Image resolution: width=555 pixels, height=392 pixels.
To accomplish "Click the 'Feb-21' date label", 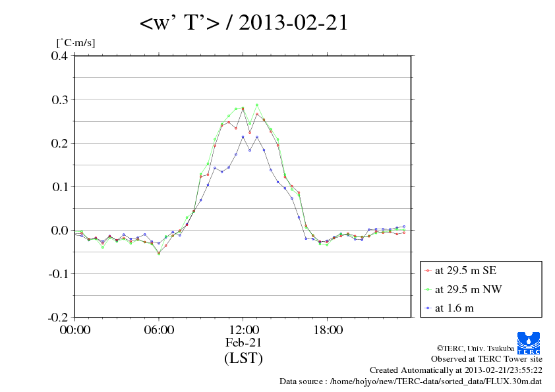I will [x=243, y=343].
